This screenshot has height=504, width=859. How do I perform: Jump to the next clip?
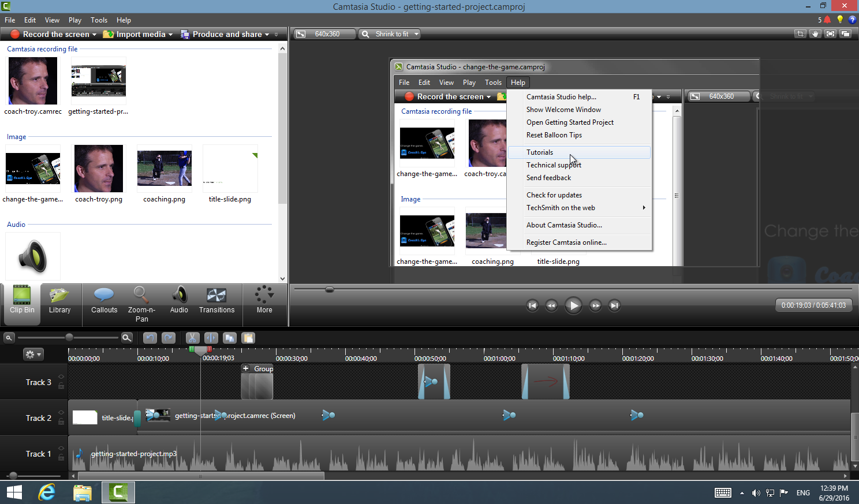[614, 305]
